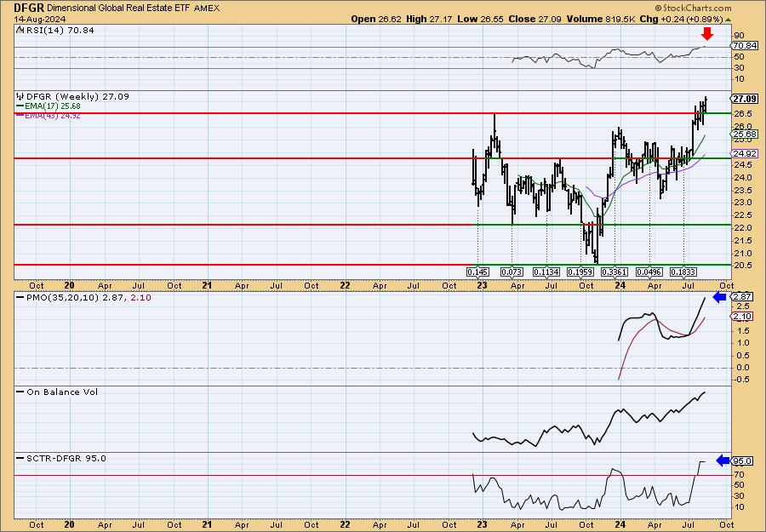Viewport: 766px width, 532px height.
Task: Click the green EMA(17) line swatch
Action: (20, 106)
